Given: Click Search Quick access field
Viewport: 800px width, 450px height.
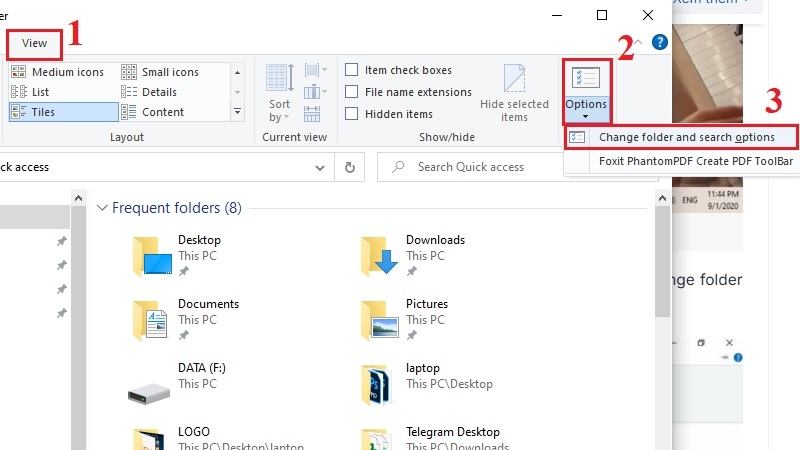Looking at the screenshot, I should [x=469, y=167].
